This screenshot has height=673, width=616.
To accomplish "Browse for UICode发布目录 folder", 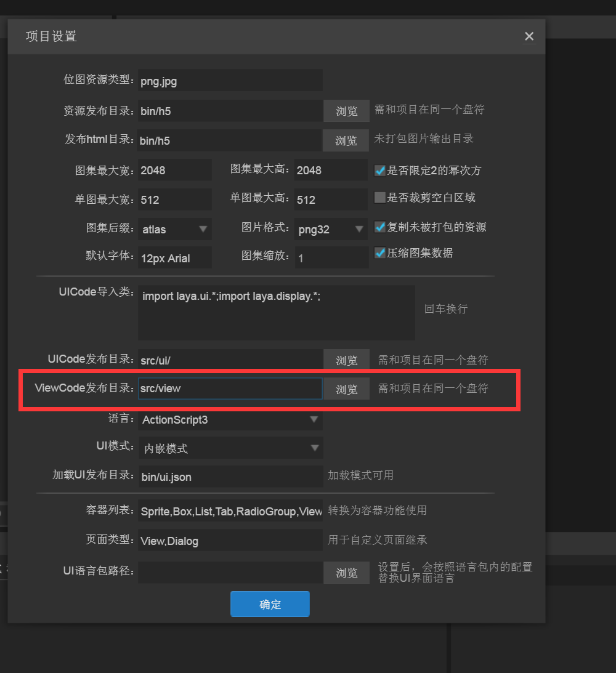I will pos(346,360).
